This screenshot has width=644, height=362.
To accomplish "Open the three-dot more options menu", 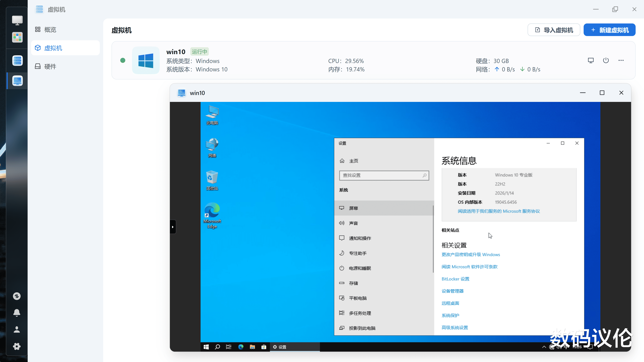I will [621, 61].
